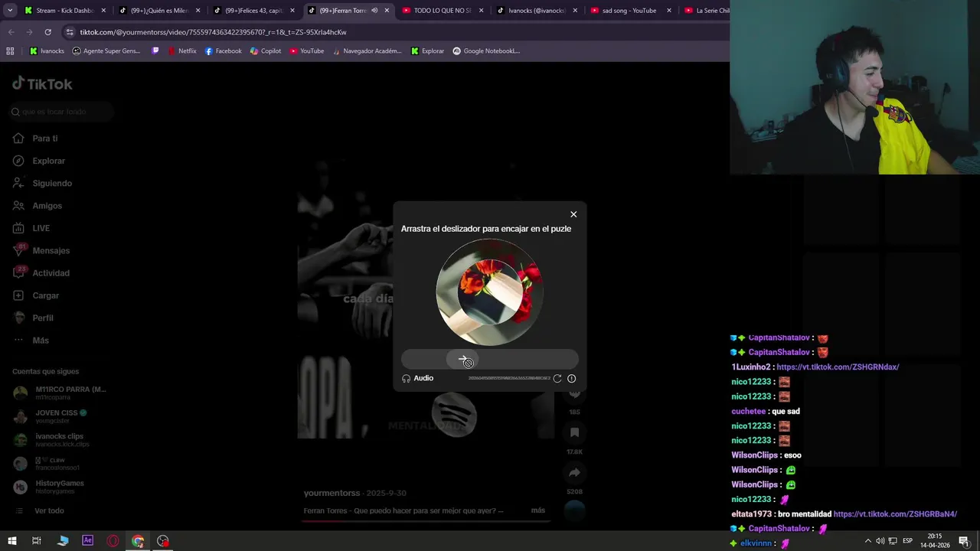Screen dimensions: 980x551
Task: Open Cargar upload page
Action: click(36, 295)
